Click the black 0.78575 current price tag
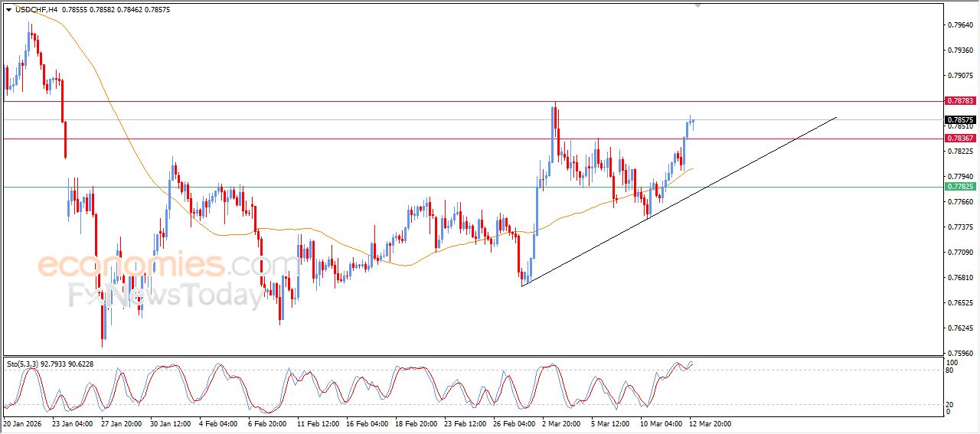Image resolution: width=980 pixels, height=434 pixels. [x=959, y=120]
